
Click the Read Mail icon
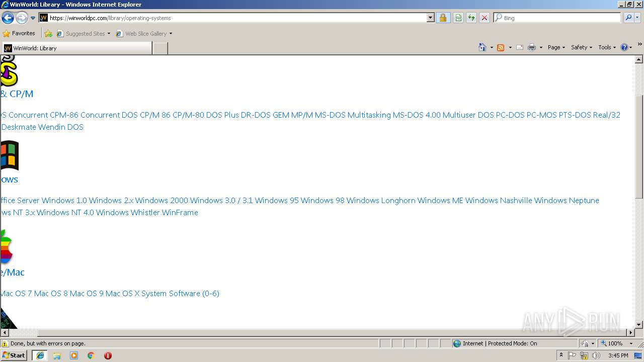(520, 47)
